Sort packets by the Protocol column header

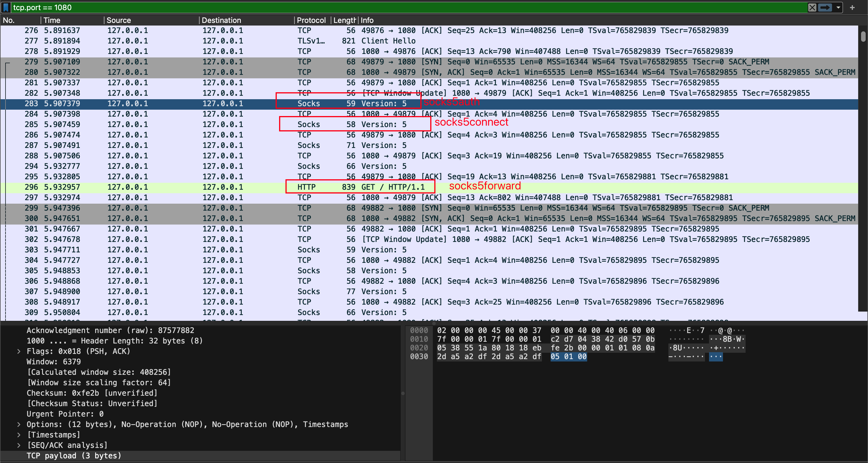pyautogui.click(x=311, y=20)
